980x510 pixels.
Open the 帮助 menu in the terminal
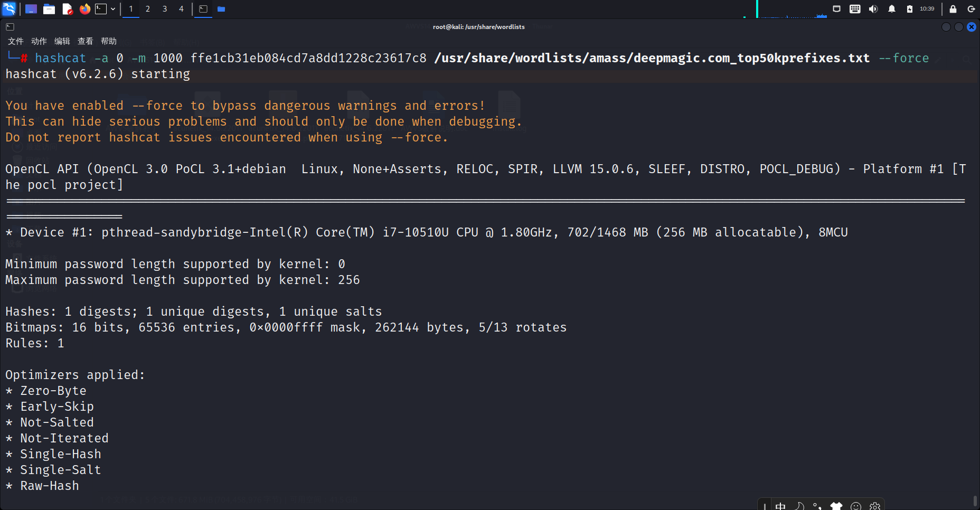point(108,41)
